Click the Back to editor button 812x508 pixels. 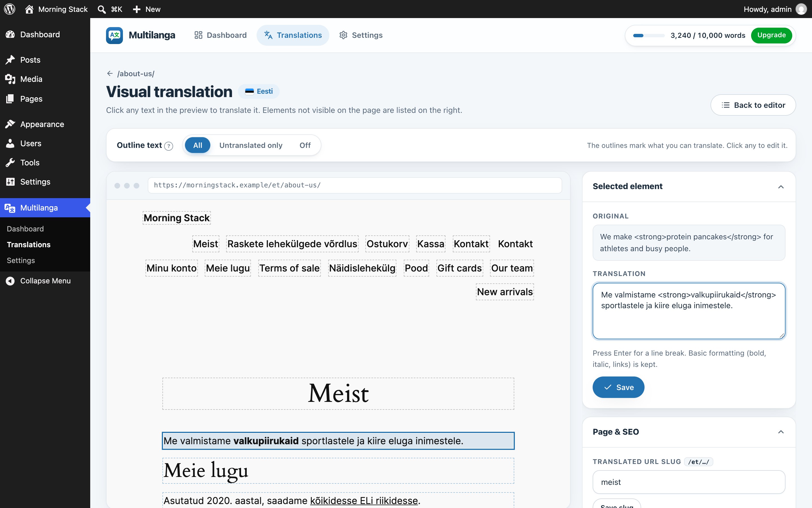pos(753,105)
